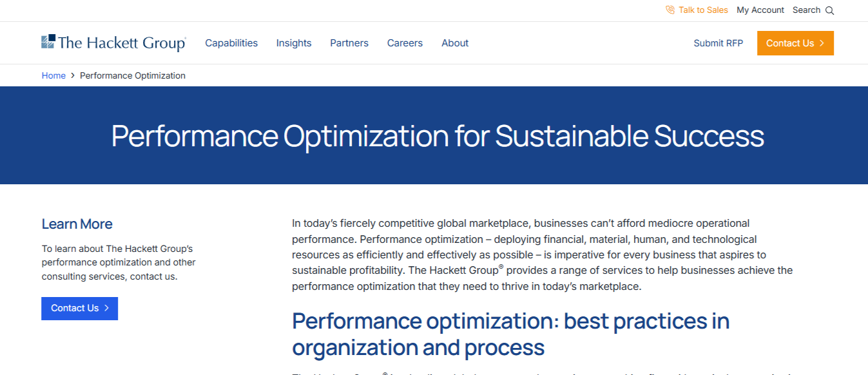Click the breadcrumb chevron after Home

pos(73,76)
